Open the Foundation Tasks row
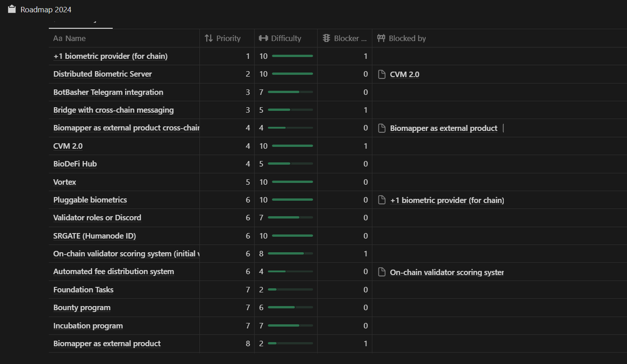 coord(84,290)
